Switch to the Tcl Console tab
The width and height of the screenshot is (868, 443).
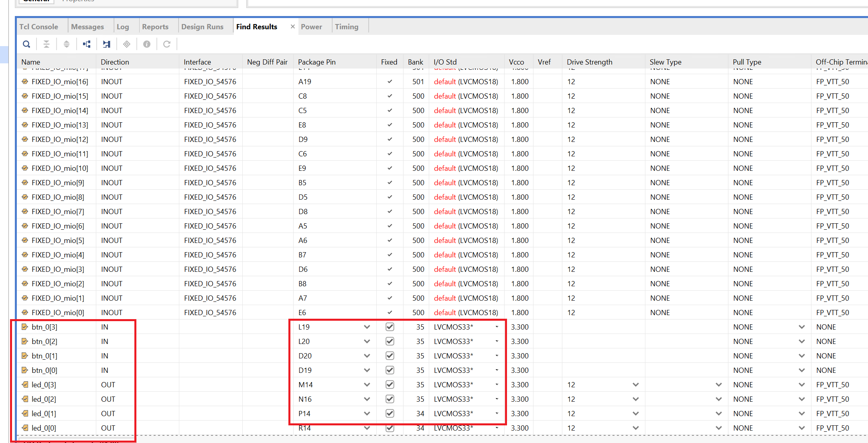click(39, 26)
